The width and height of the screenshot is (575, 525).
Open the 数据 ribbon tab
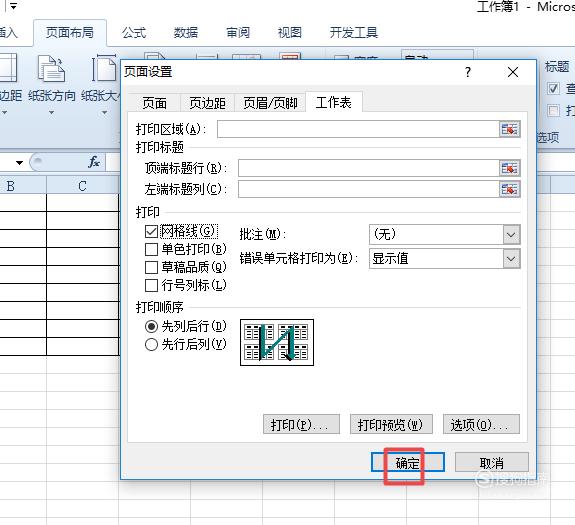pos(186,33)
